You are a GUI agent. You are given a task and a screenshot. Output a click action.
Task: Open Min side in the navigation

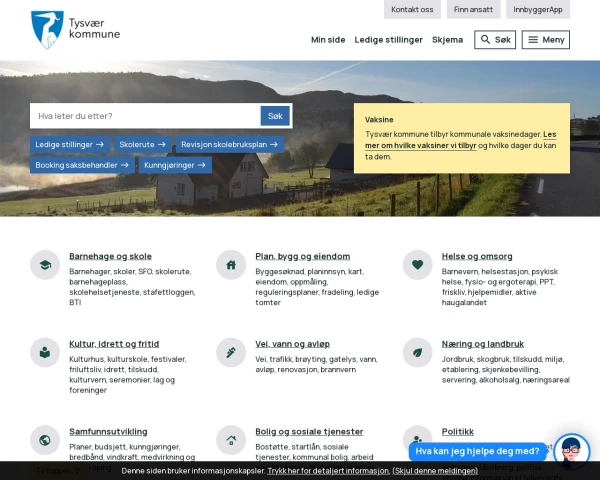coord(328,40)
